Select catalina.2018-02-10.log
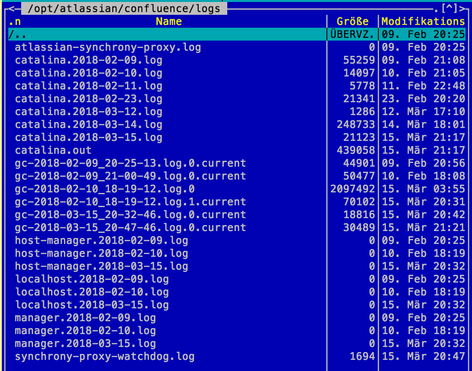The width and height of the screenshot is (472, 371). pyautogui.click(x=89, y=73)
